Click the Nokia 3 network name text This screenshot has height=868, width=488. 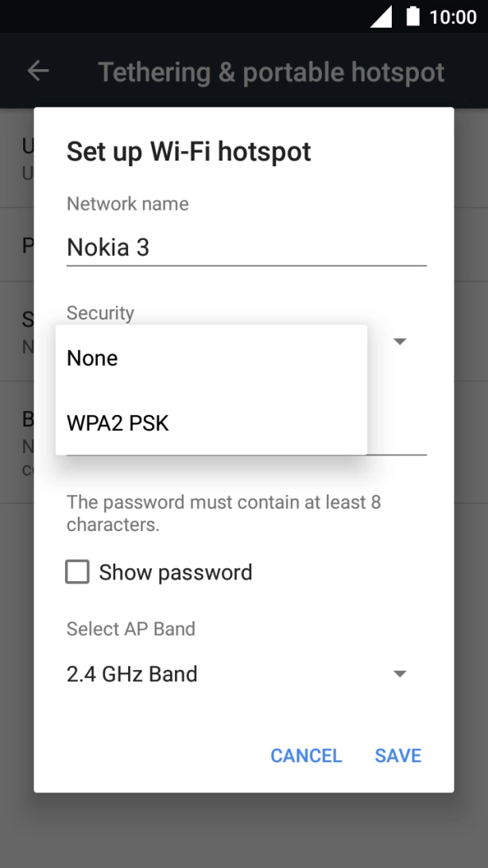pos(105,247)
